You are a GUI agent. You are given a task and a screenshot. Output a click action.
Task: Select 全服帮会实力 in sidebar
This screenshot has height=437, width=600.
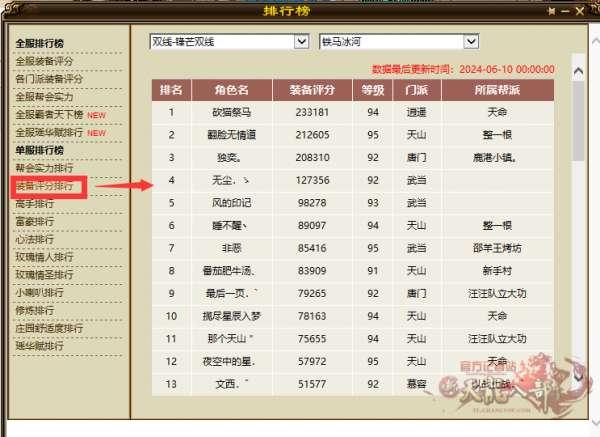[x=44, y=97]
